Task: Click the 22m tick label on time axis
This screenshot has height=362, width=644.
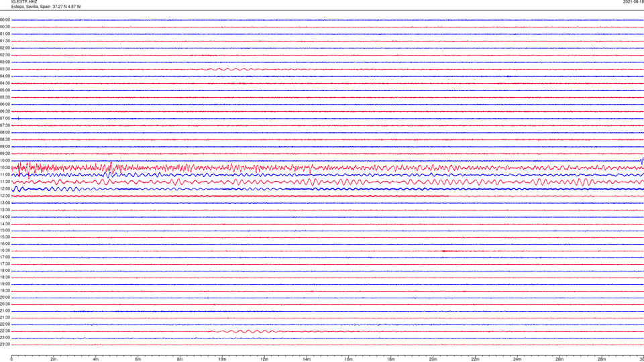Action: (475, 359)
